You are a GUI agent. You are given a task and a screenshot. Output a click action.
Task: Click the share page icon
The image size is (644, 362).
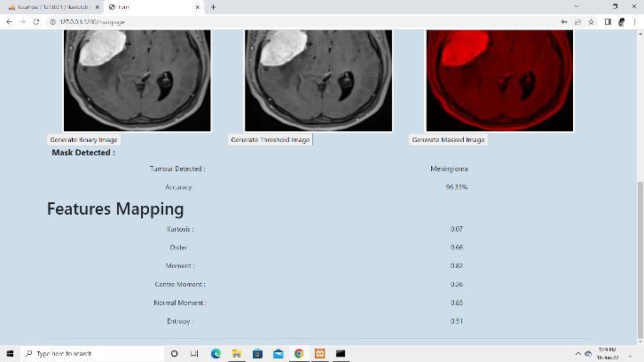coord(577,22)
